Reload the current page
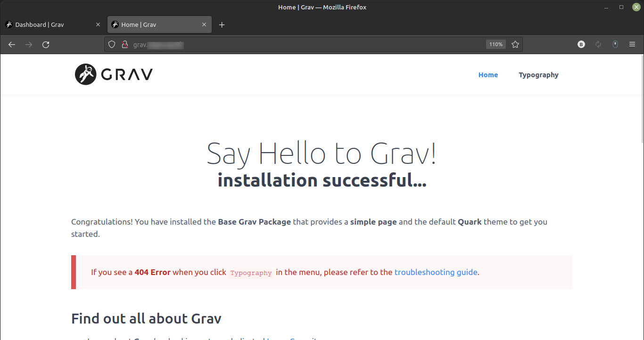Image resolution: width=644 pixels, height=340 pixels. point(46,45)
